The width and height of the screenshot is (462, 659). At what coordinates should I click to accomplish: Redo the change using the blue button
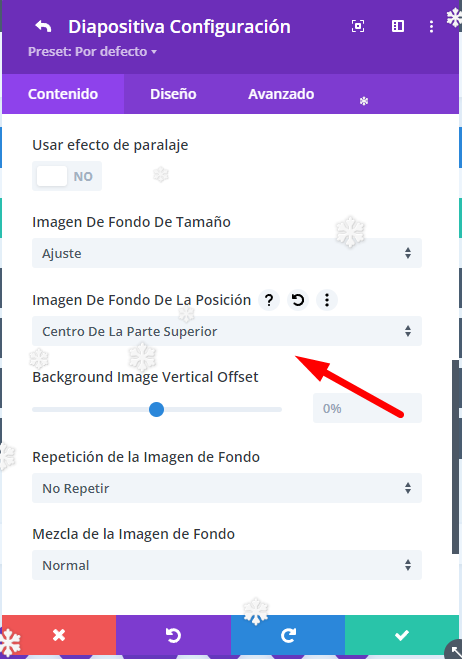click(288, 635)
